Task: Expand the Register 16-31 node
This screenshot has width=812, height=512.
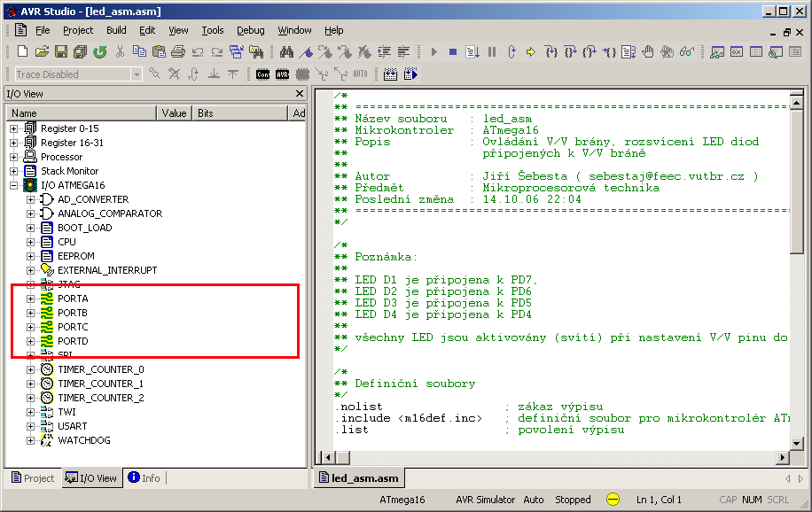Action: tap(13, 143)
